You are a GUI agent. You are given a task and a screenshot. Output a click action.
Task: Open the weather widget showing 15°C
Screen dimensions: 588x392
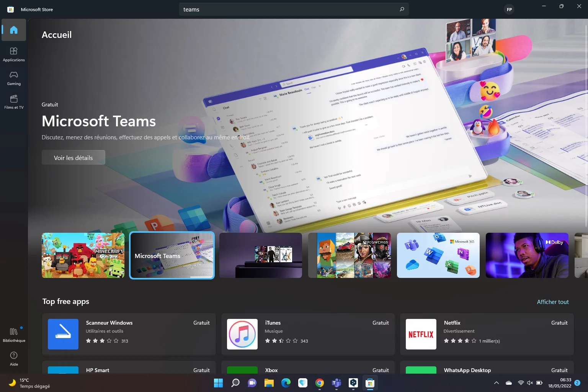[30, 383]
